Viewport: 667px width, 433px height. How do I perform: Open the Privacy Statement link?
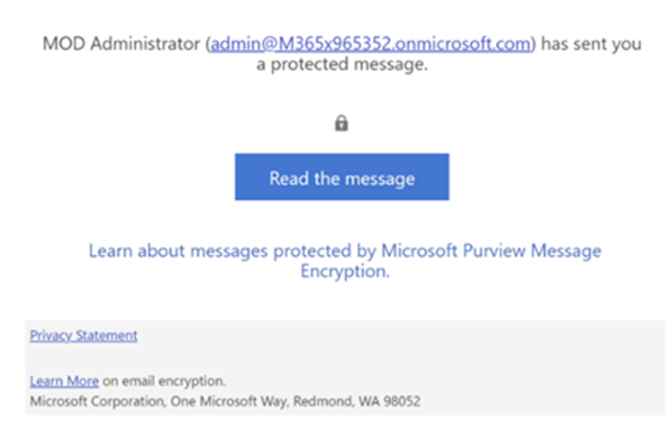click(x=83, y=336)
